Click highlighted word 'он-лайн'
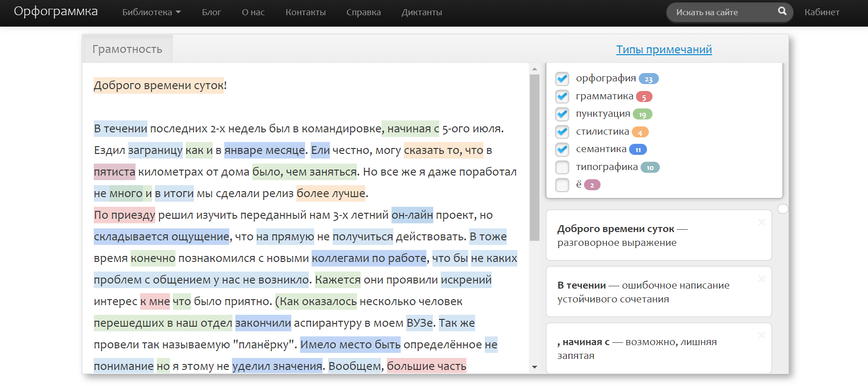Viewport: 868px width, 386px height. point(412,215)
